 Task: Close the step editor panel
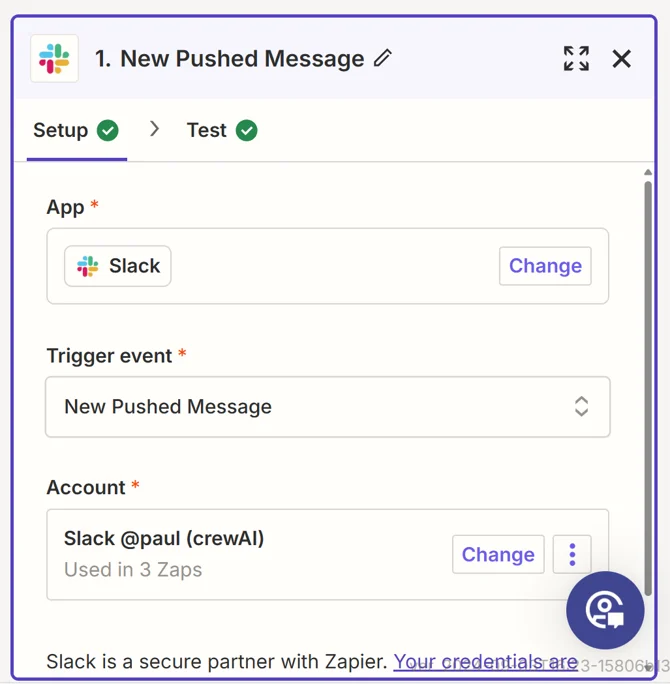[622, 58]
